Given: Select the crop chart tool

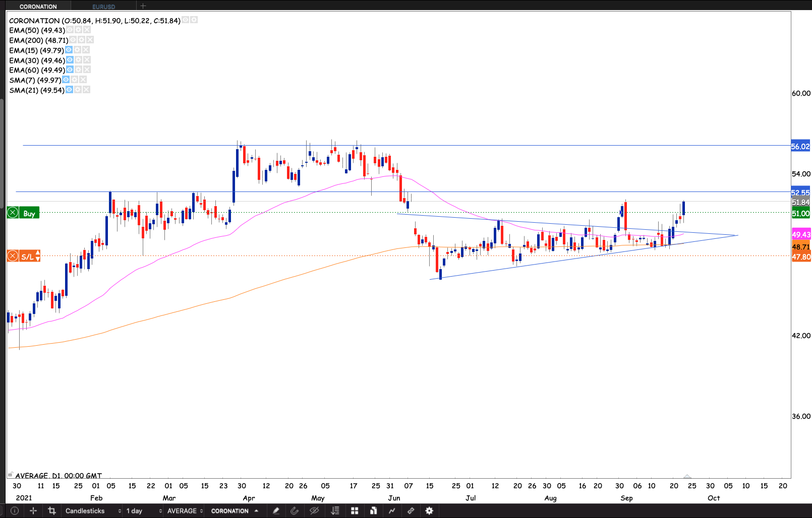Looking at the screenshot, I should point(51,510).
